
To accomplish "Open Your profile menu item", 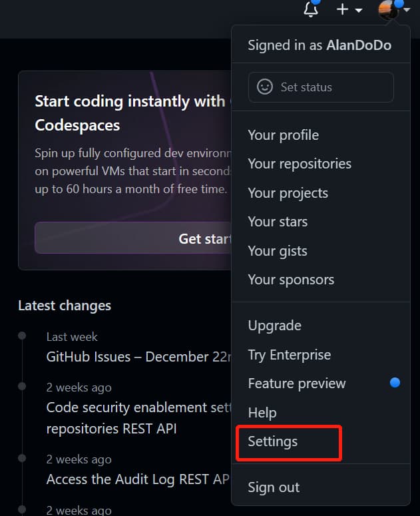I will click(283, 135).
